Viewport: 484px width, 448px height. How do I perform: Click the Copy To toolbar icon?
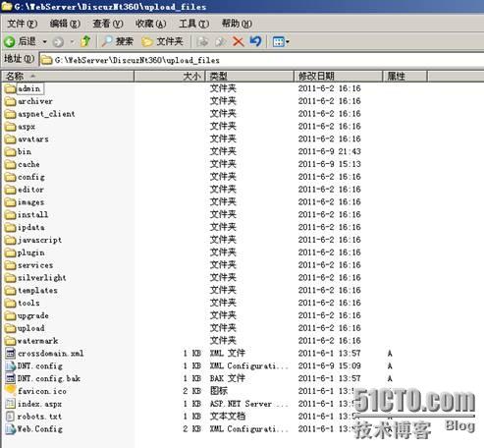tap(220, 41)
